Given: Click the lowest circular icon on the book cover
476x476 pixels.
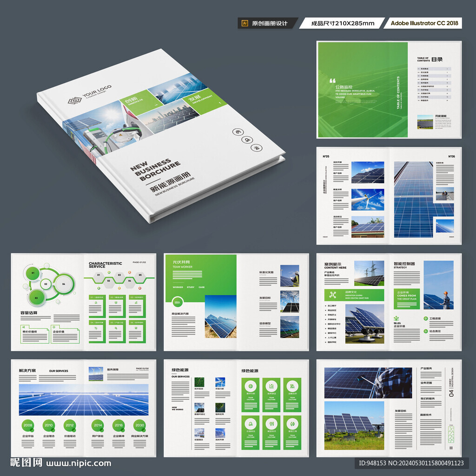Looking at the screenshot, I should pos(257,148).
